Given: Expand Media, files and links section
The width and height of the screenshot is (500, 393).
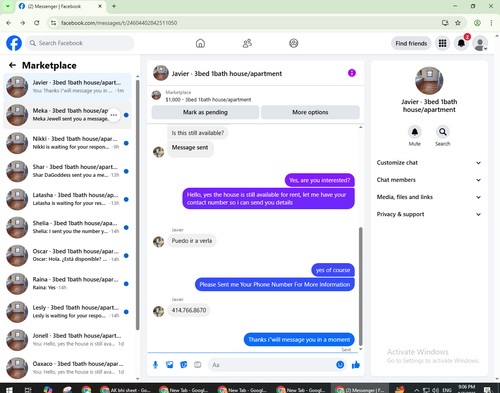Looking at the screenshot, I should 429,197.
